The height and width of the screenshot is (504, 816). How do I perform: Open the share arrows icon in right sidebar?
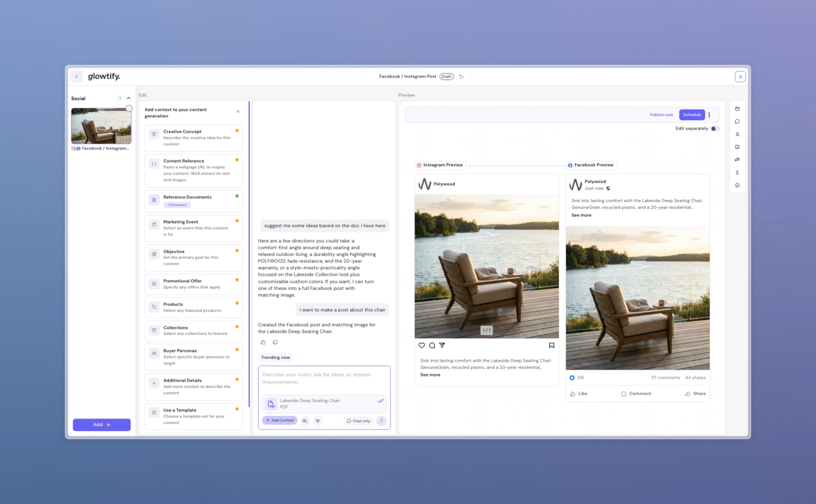737,160
